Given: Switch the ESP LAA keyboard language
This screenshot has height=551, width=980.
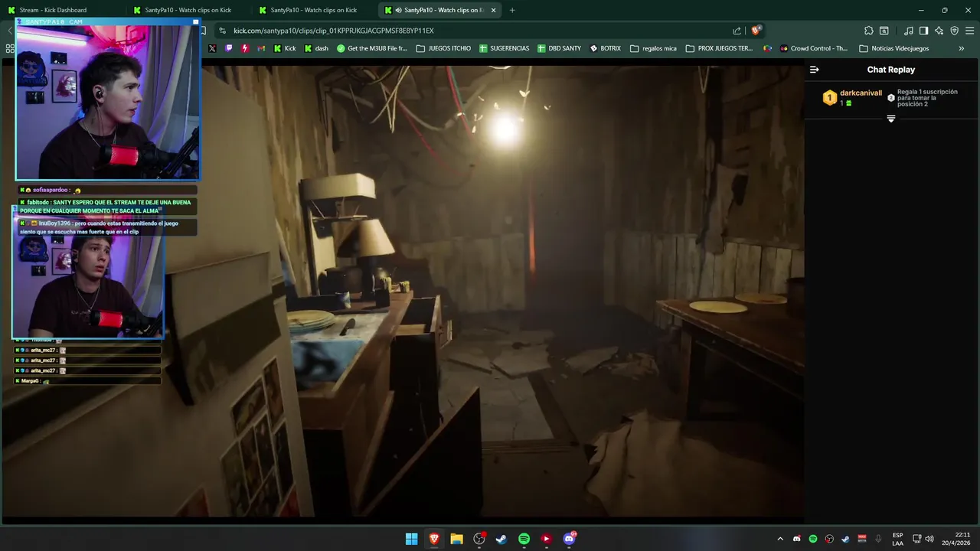Looking at the screenshot, I should click(x=897, y=539).
